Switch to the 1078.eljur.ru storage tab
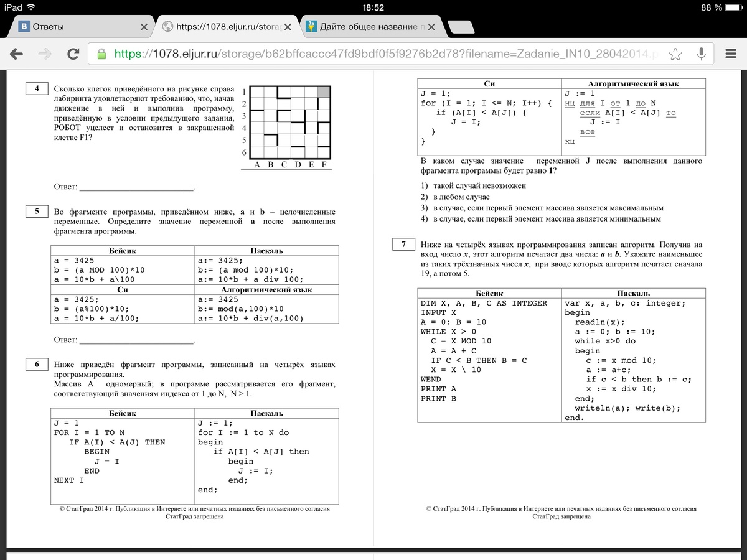Screen dimensions: 747x560 point(227,27)
